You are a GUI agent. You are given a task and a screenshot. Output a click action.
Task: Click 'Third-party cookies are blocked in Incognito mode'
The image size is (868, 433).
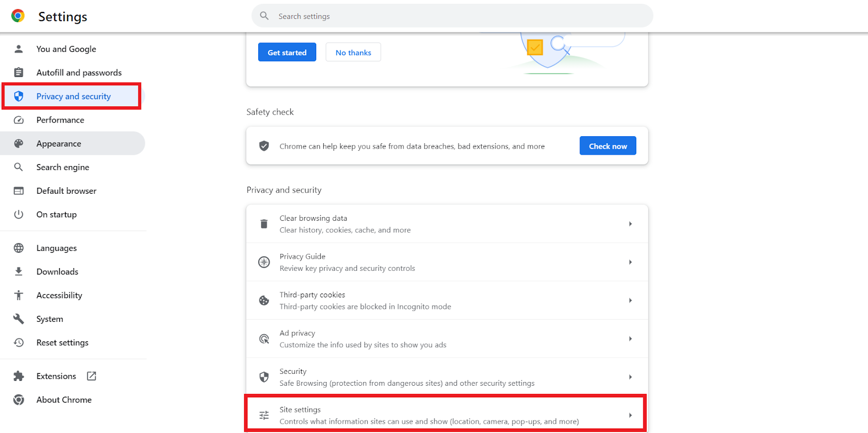(365, 307)
